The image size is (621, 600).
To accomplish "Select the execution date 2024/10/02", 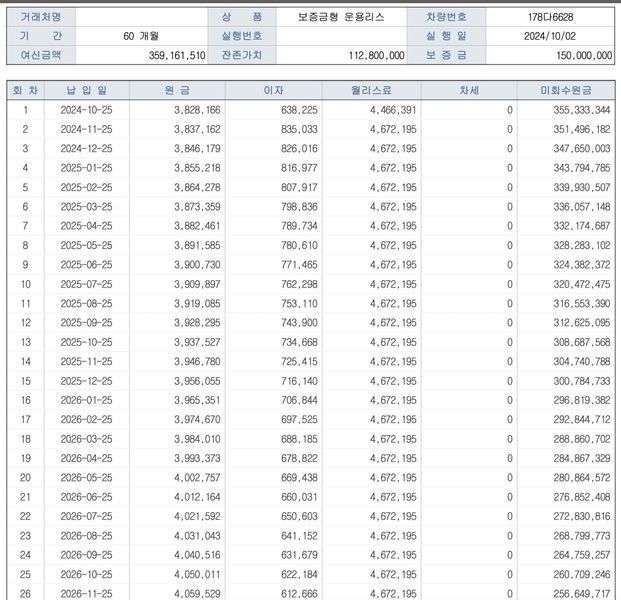I will click(550, 36).
